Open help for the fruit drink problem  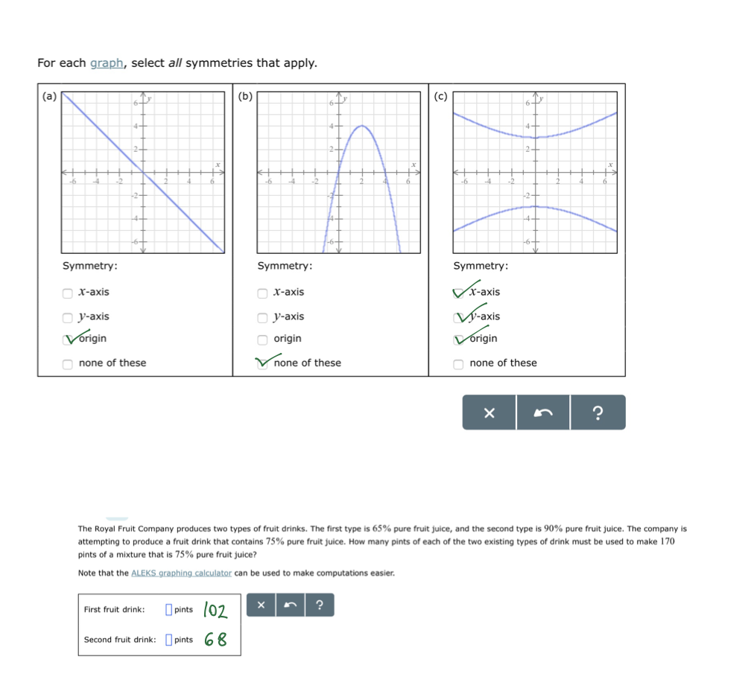(319, 605)
